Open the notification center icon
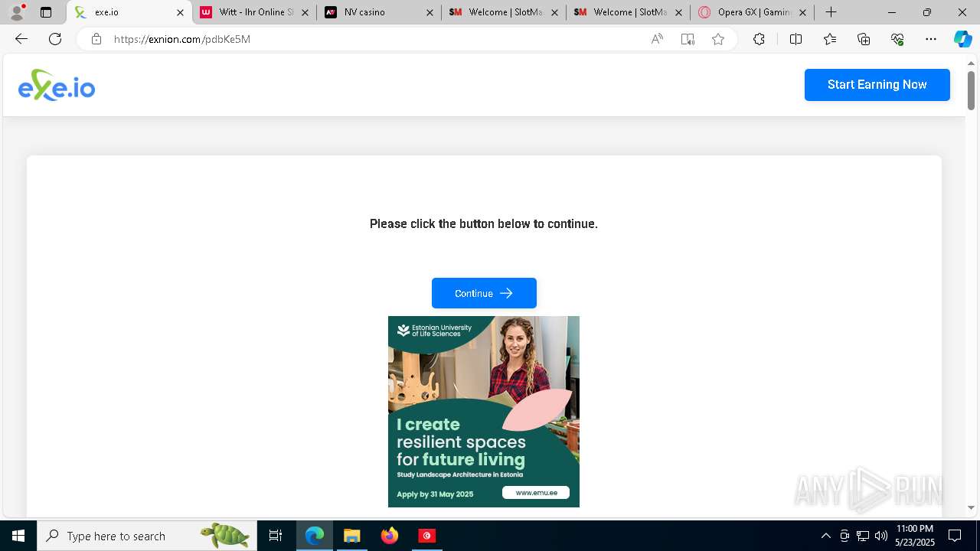Viewport: 980px width, 551px height. click(x=955, y=536)
